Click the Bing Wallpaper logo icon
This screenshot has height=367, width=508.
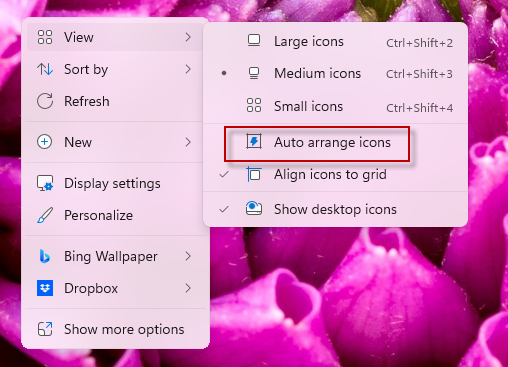pos(45,256)
